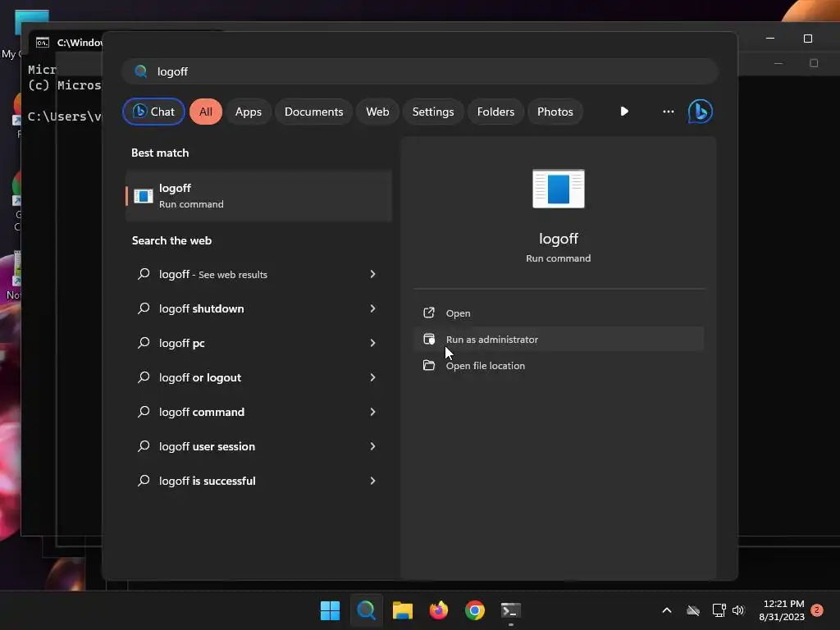Switch to the Documents filter

coord(313,112)
